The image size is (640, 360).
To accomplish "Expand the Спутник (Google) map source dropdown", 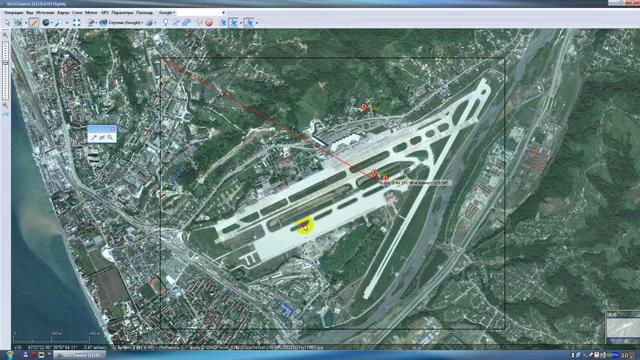I will pyautogui.click(x=122, y=23).
